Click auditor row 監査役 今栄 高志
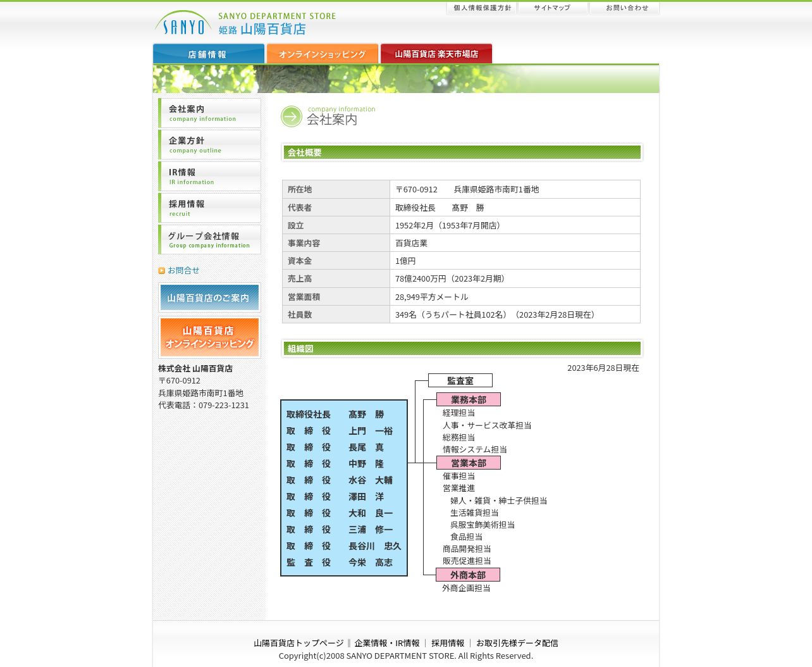812x667 pixels. tap(340, 563)
